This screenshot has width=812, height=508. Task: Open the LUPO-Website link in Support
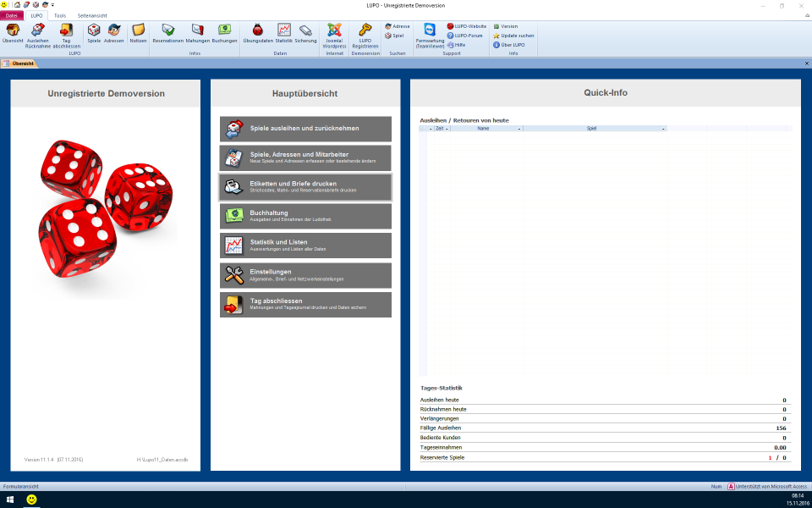467,26
